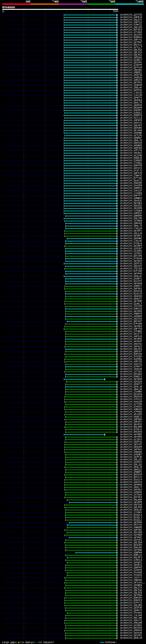This screenshot has width=146, height=644.
Task: Click the UniRef100_Q7Y254 label
Action: [x=131, y=404]
